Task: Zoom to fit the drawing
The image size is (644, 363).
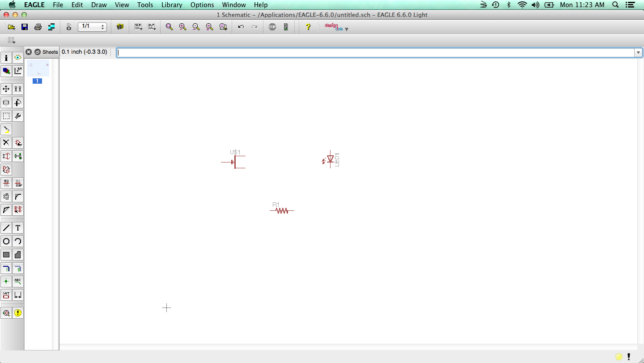Action: click(169, 27)
